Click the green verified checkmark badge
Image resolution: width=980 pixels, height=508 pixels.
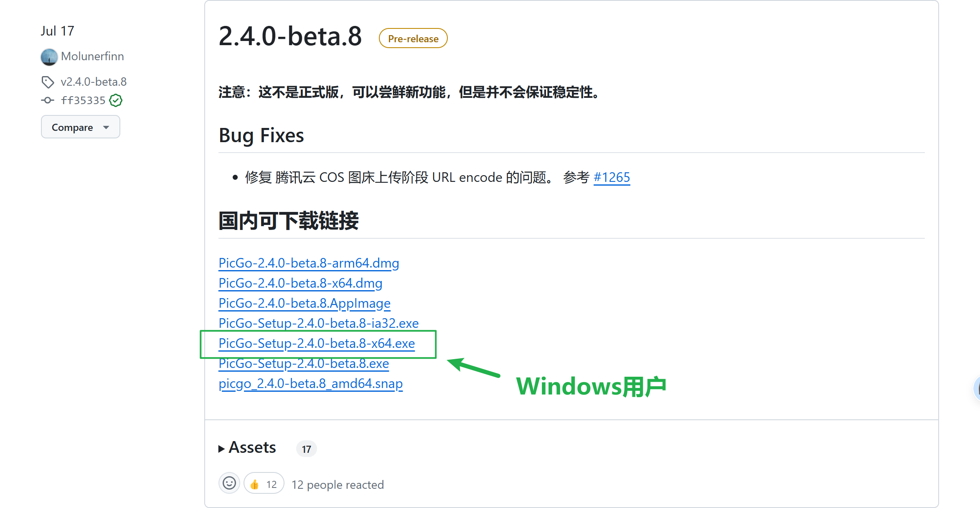[x=116, y=100]
